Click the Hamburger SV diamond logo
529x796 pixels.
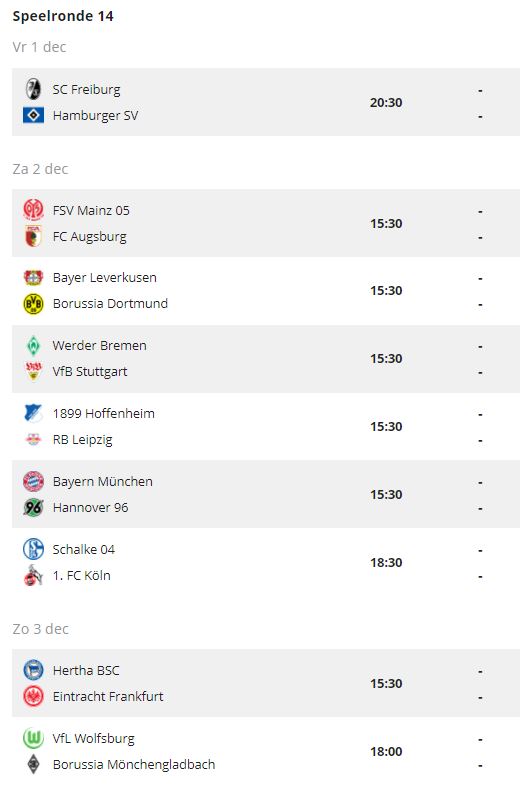33,115
